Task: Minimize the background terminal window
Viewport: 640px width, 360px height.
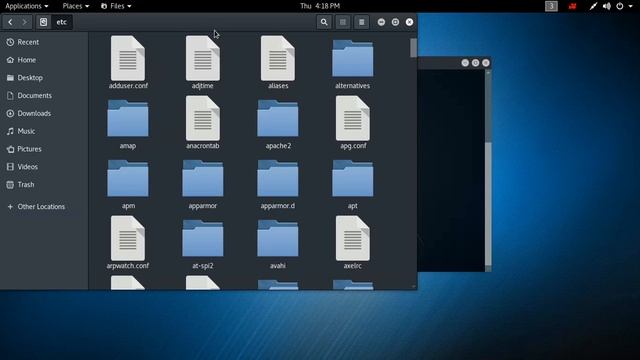Action: (x=465, y=63)
